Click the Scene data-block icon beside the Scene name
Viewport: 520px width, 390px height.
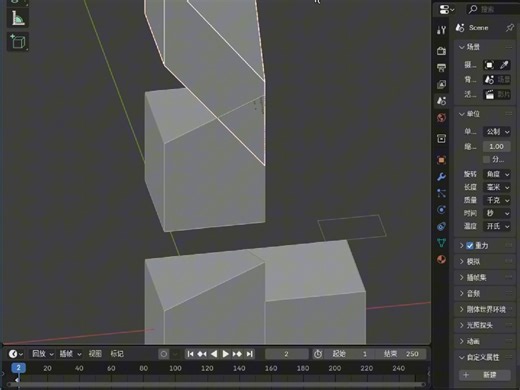(x=460, y=28)
